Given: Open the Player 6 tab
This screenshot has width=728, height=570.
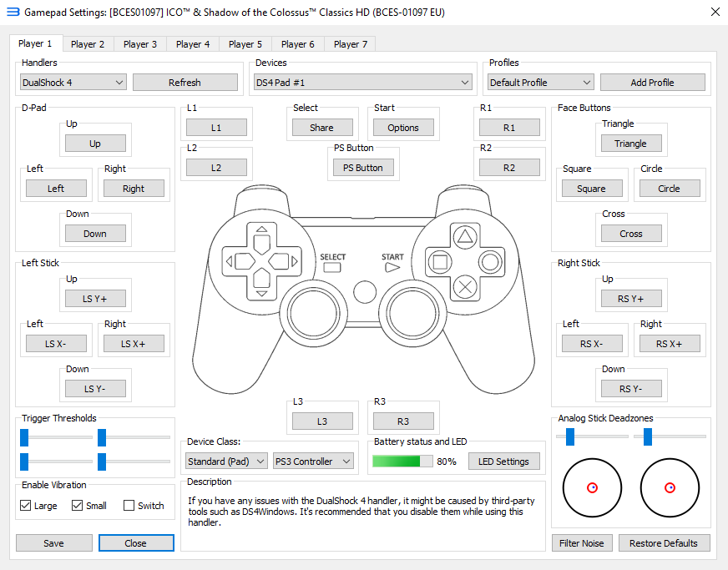Looking at the screenshot, I should (x=297, y=44).
